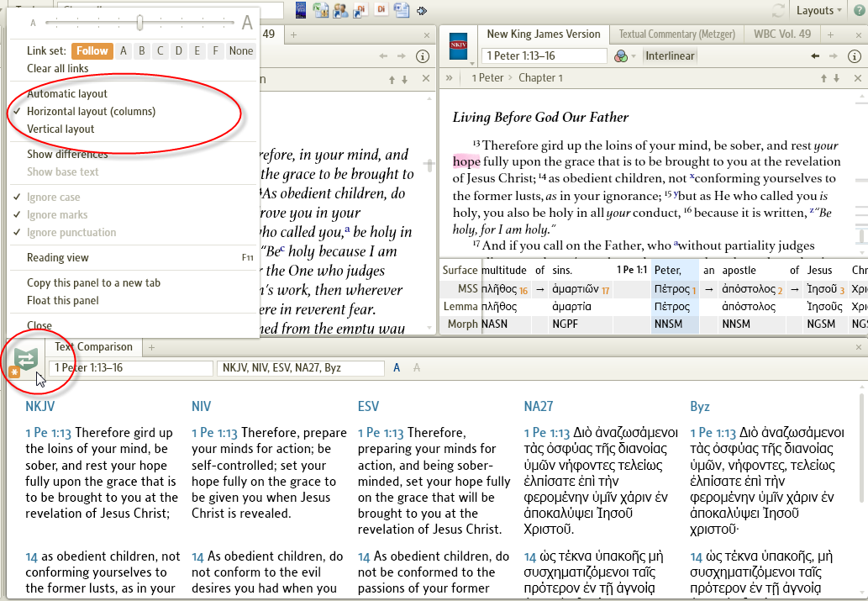Image resolution: width=868 pixels, height=601 pixels.
Task: Open NA27 column header link
Action: (x=538, y=407)
